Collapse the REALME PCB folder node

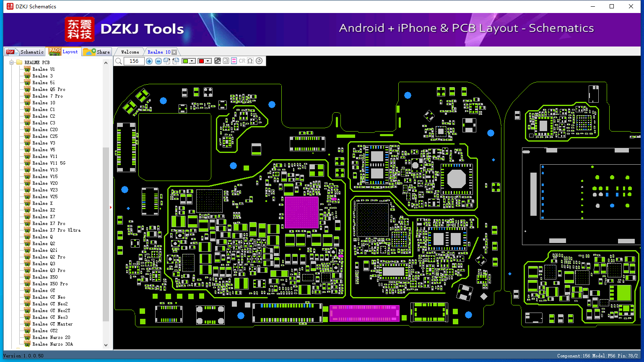coord(12,62)
